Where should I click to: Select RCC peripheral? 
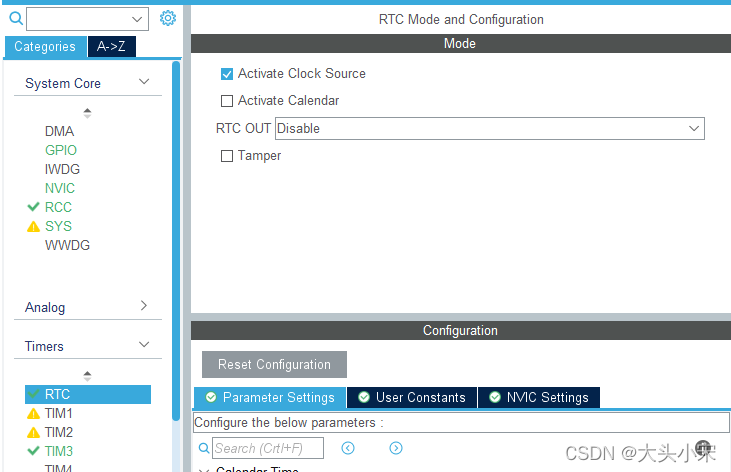[58, 207]
